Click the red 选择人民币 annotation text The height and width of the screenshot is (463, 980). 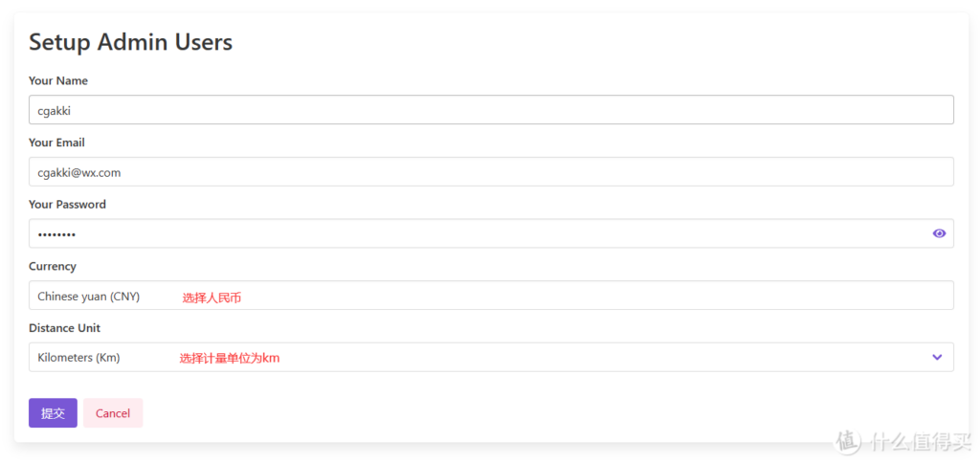pyautogui.click(x=212, y=298)
